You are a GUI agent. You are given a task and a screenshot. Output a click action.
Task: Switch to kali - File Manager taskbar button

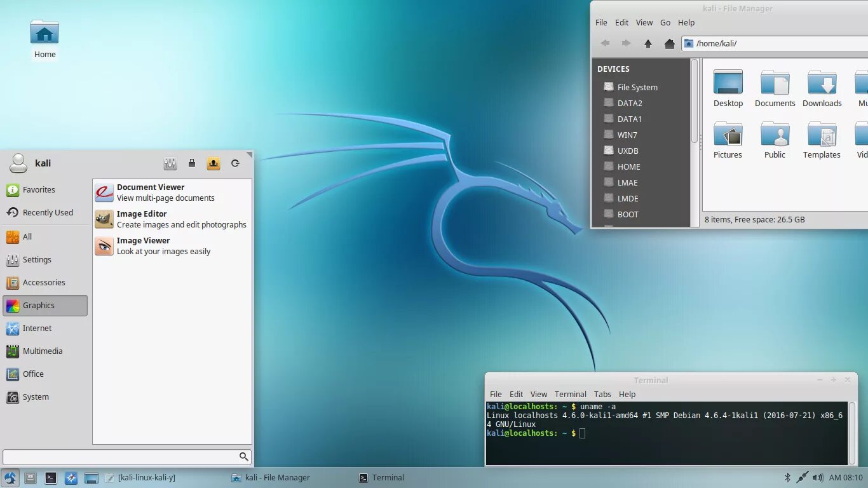tap(271, 478)
